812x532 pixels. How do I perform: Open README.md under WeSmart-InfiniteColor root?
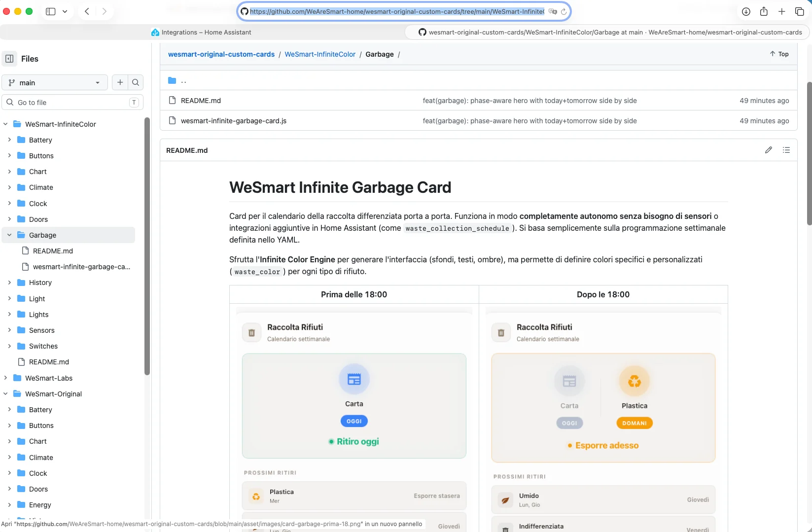[49, 362]
